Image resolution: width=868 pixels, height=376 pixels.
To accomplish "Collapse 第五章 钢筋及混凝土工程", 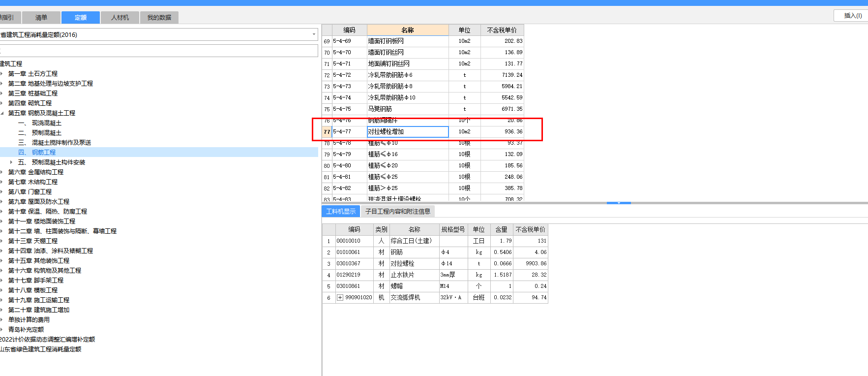I will [2, 113].
